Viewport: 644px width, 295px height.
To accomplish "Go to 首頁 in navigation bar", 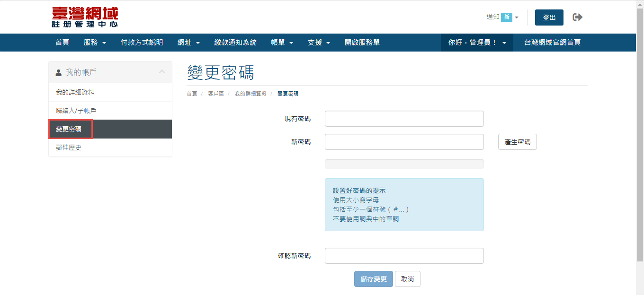I will (x=62, y=43).
